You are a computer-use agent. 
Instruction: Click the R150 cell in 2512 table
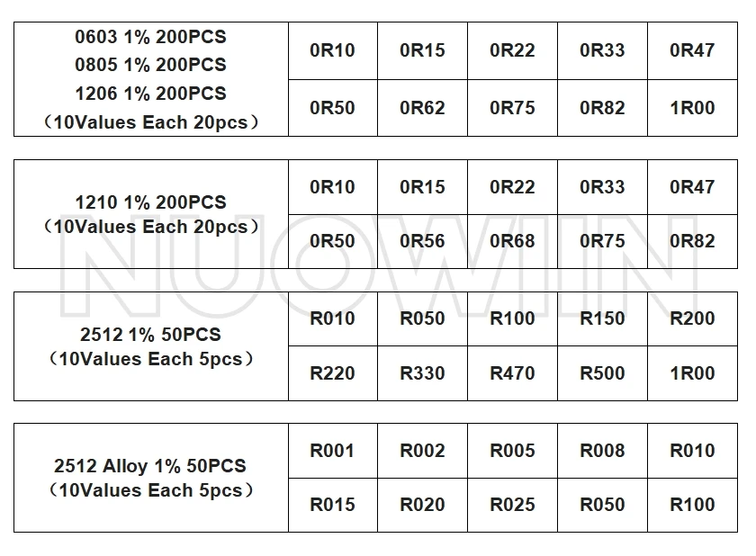click(x=603, y=318)
